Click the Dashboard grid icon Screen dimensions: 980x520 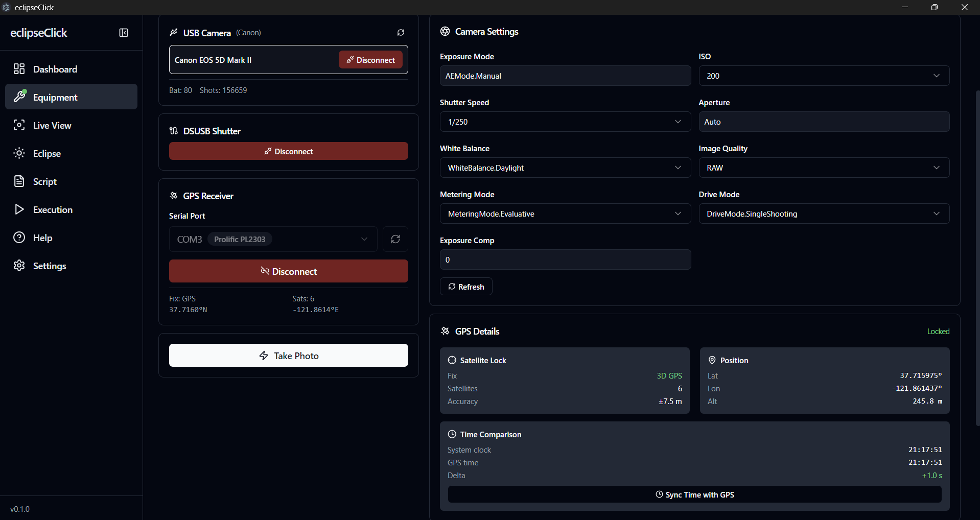pyautogui.click(x=19, y=69)
